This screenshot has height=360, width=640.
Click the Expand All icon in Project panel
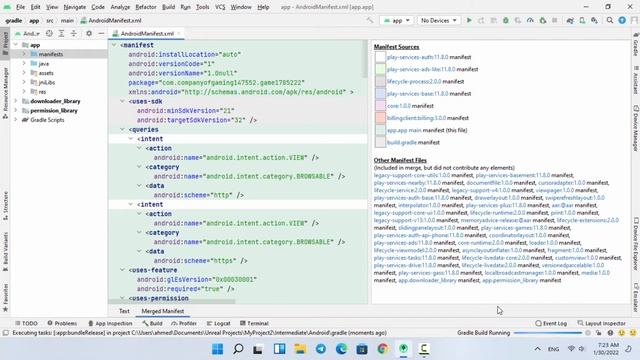point(61,33)
